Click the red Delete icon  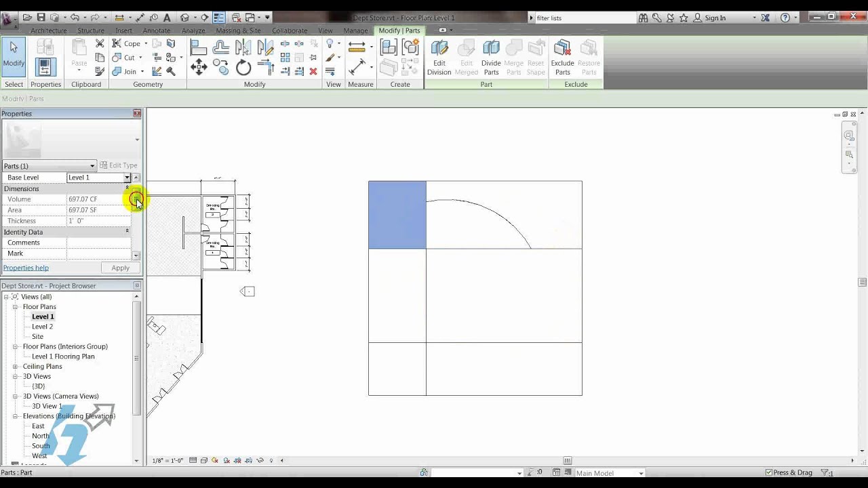pyautogui.click(x=313, y=71)
